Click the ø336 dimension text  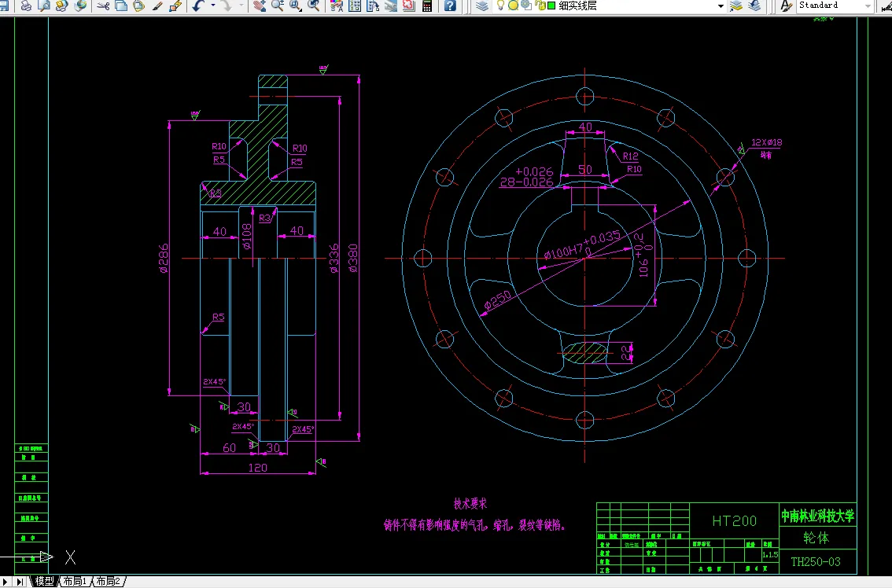[334, 258]
